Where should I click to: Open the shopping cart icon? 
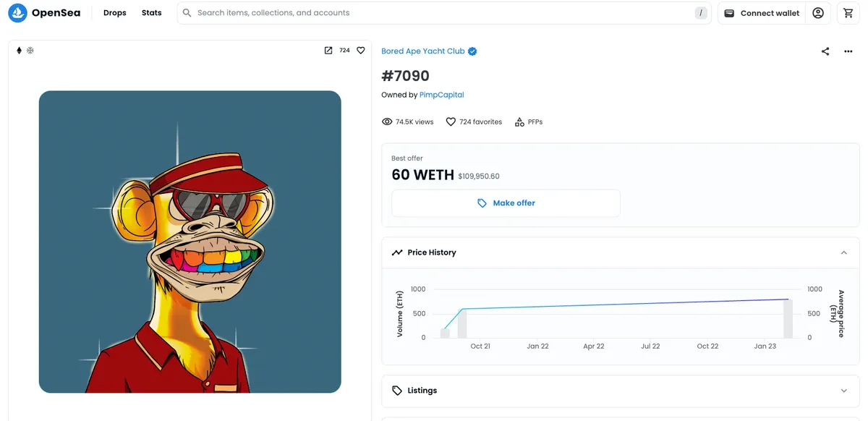tap(848, 13)
